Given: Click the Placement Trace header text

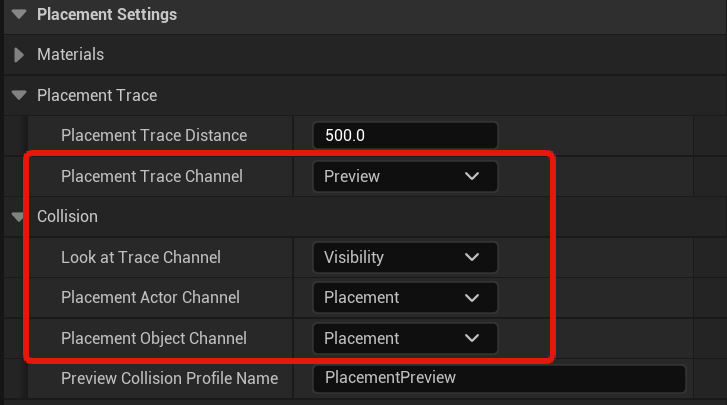Looking at the screenshot, I should (x=97, y=95).
